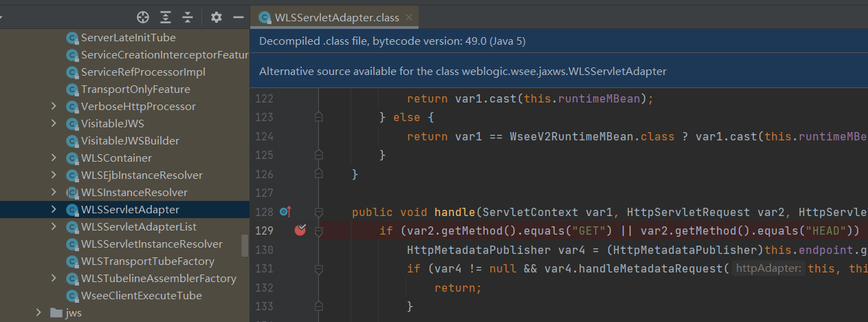Click class icon in WLSServletAdapter.class tab
This screenshot has width=868, height=322.
pyautogui.click(x=264, y=17)
